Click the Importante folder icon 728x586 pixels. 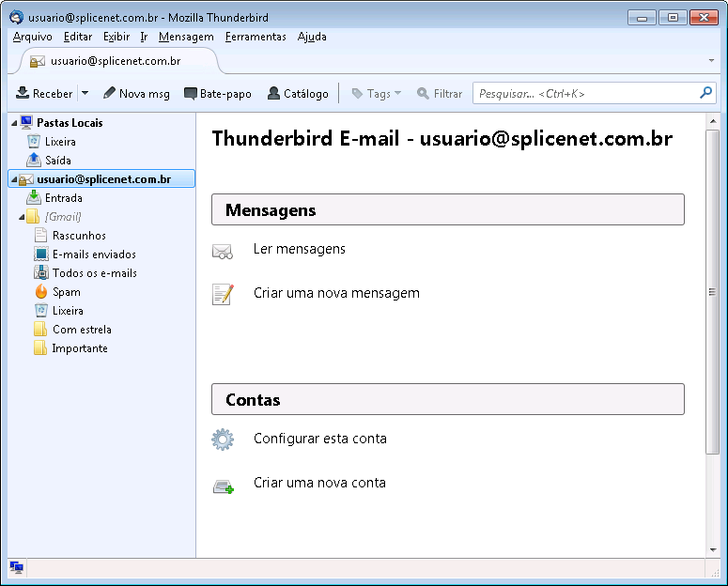pyautogui.click(x=40, y=347)
